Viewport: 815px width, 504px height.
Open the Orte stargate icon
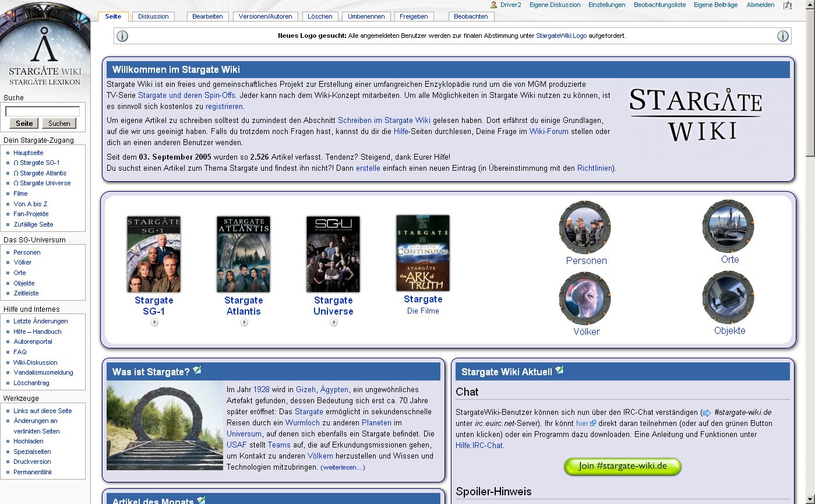coord(728,226)
